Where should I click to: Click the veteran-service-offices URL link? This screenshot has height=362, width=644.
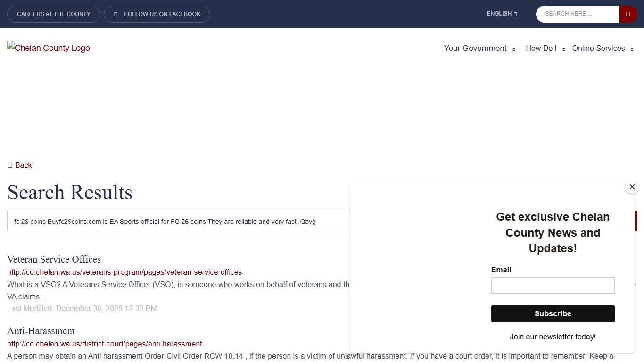coord(124,272)
